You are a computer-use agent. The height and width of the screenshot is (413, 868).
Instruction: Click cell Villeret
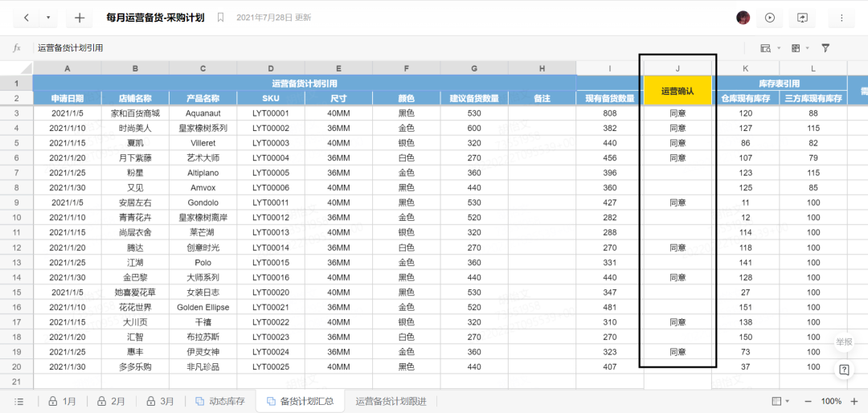coord(203,143)
